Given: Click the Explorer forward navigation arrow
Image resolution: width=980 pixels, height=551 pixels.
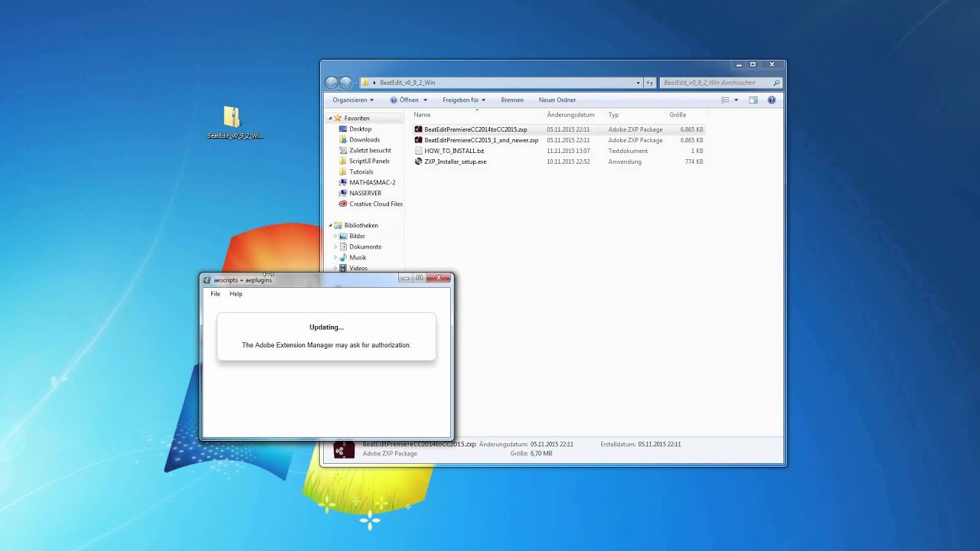Looking at the screenshot, I should [345, 83].
